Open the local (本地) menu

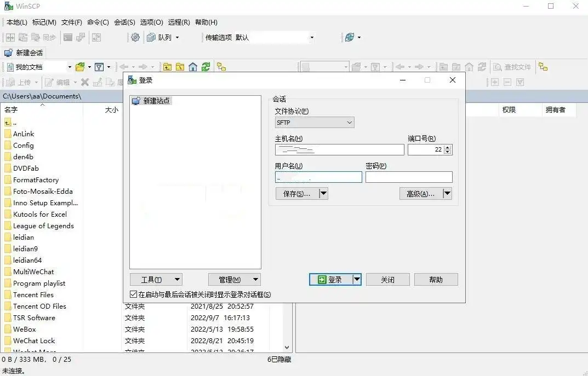(17, 22)
